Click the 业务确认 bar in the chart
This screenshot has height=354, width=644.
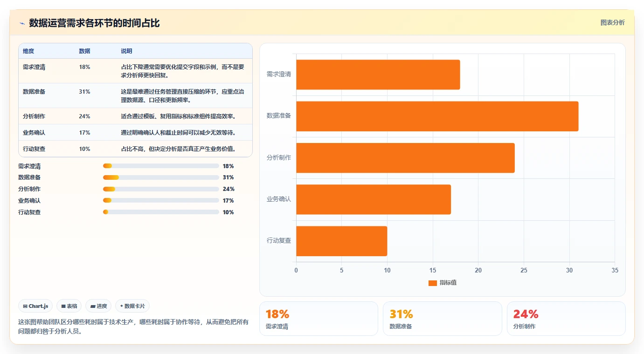[x=374, y=199]
